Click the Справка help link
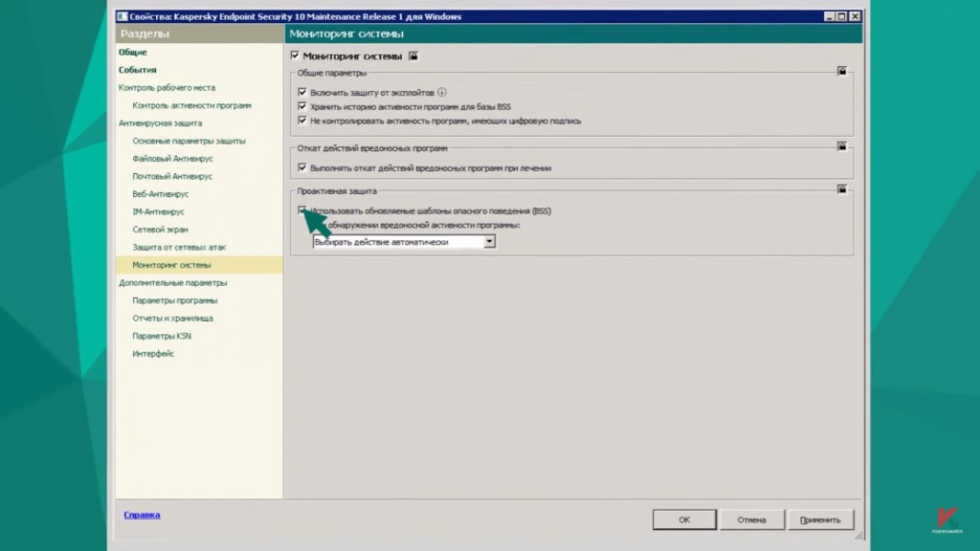 [x=142, y=515]
